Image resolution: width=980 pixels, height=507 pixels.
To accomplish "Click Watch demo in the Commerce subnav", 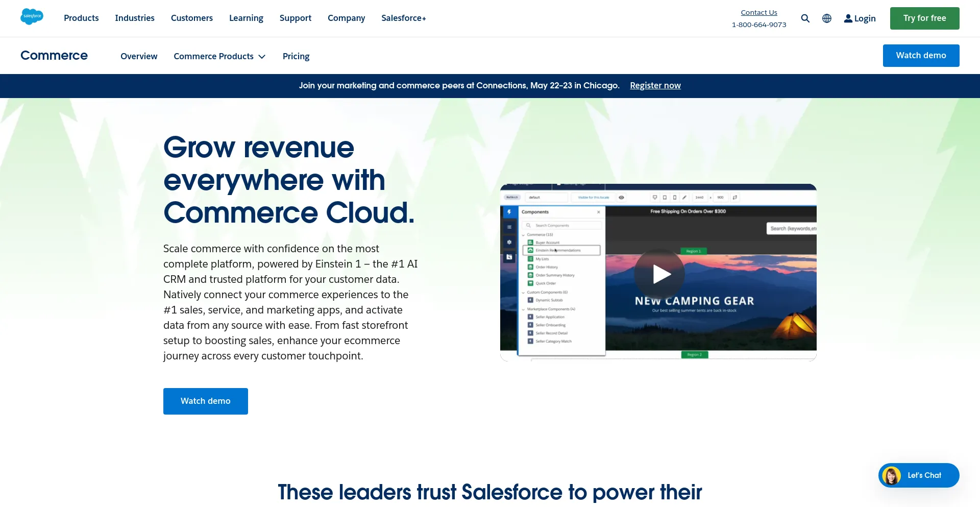I will pyautogui.click(x=921, y=56).
